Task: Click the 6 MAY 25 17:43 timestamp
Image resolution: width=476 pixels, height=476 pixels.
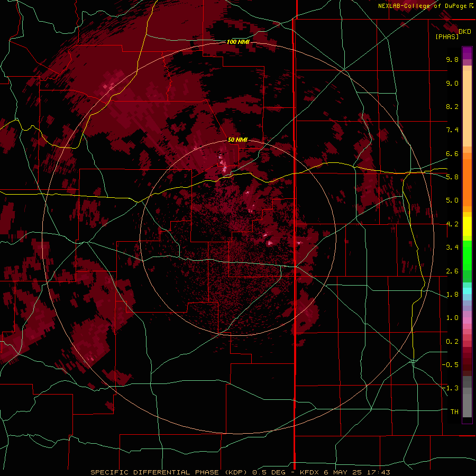Action: [x=356, y=472]
